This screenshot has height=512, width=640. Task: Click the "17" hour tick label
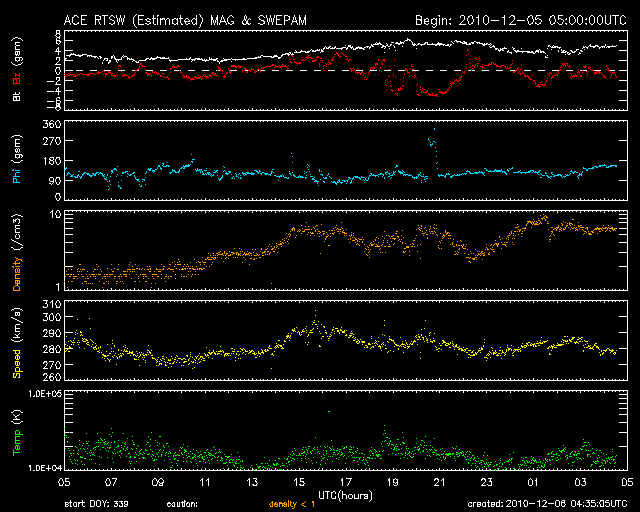tap(346, 482)
